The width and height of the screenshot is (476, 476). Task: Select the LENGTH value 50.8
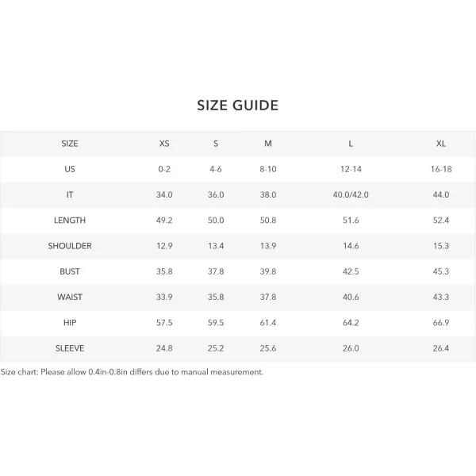click(268, 221)
